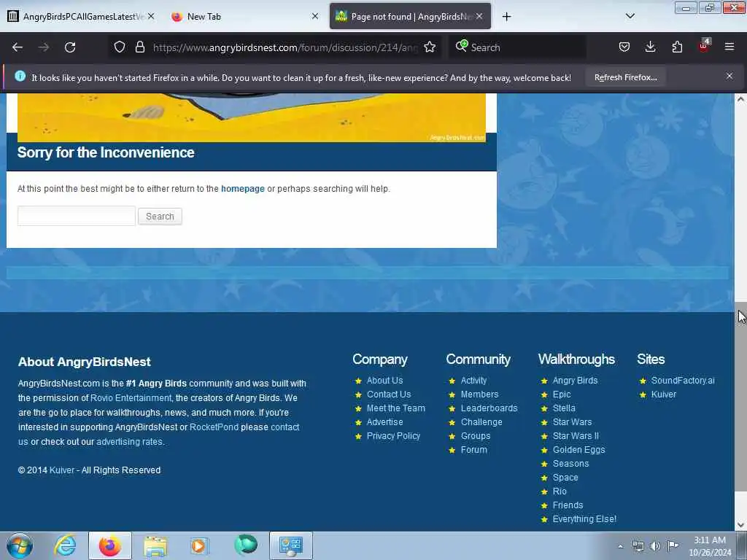Open Windows Explorer folder in taskbar
This screenshot has height=560, width=747.
coord(155,545)
